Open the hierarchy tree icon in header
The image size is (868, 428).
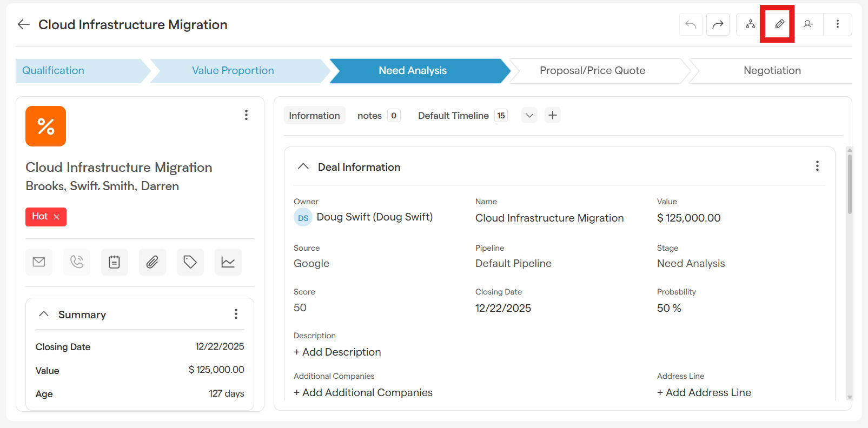(x=750, y=24)
